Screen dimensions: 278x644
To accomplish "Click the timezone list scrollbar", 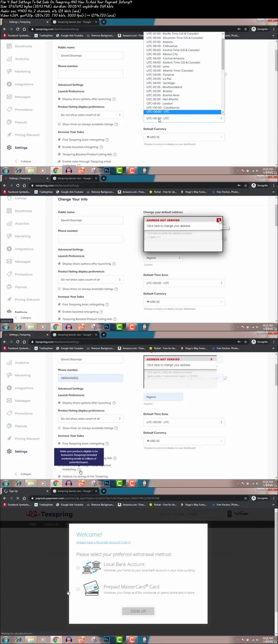I will tap(223, 54).
